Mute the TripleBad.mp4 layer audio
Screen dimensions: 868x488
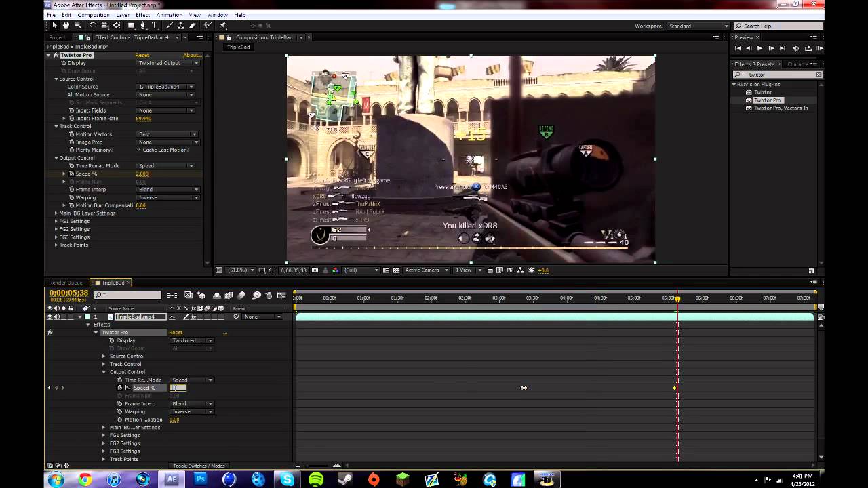click(56, 317)
